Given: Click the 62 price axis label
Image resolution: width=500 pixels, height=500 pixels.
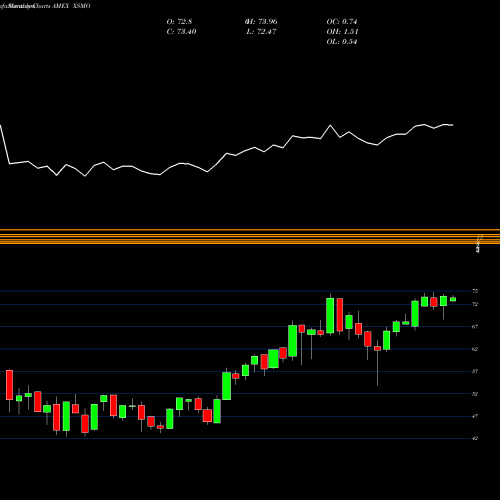Looking at the screenshot, I should [x=475, y=349].
